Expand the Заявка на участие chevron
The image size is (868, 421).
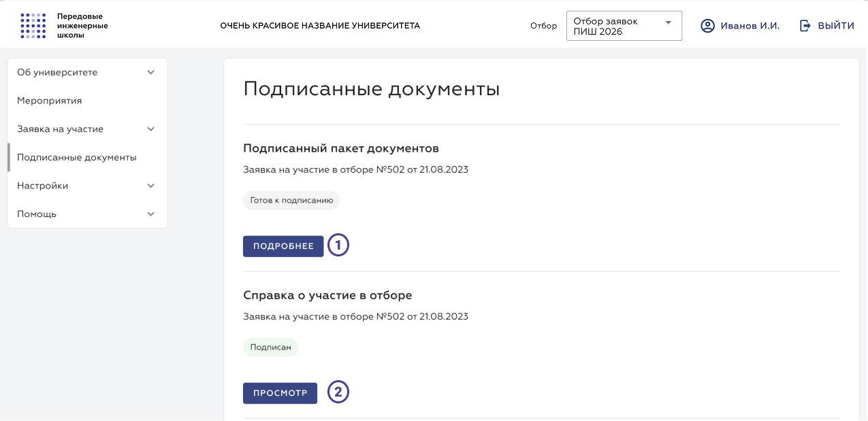pos(151,129)
